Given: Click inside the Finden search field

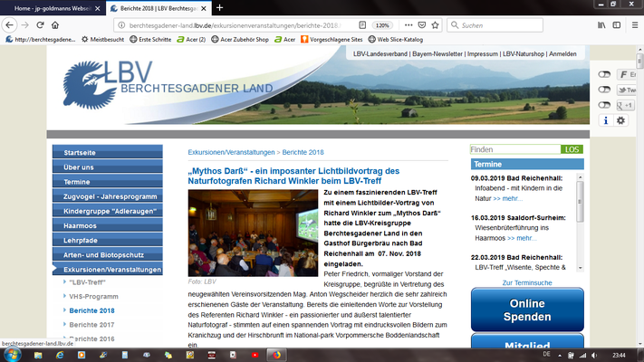Looking at the screenshot, I should tap(515, 149).
